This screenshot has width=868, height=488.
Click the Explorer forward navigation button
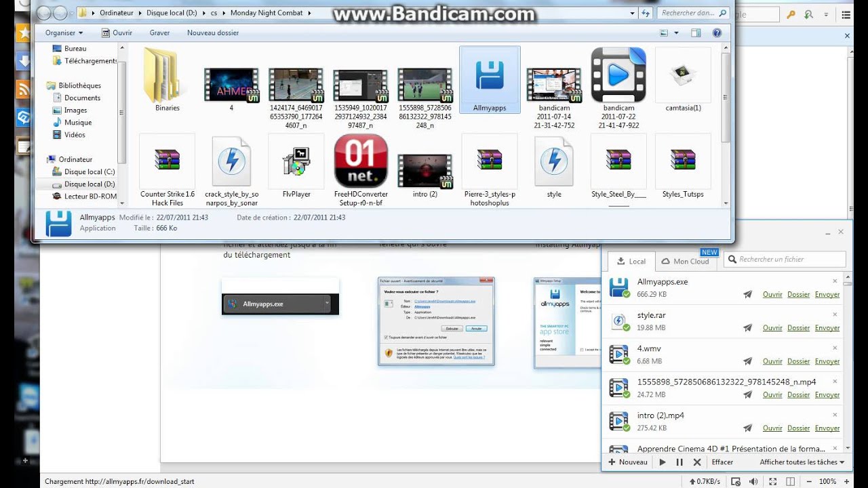pos(60,13)
